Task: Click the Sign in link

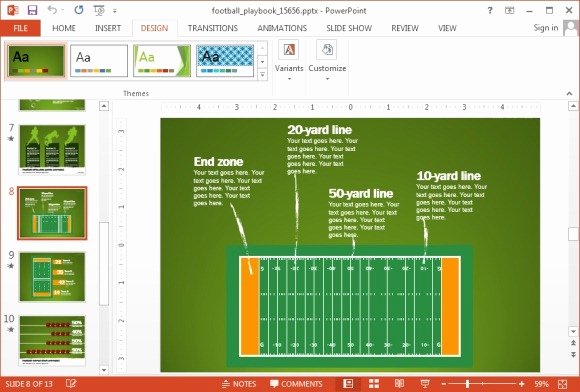Action: (546, 28)
